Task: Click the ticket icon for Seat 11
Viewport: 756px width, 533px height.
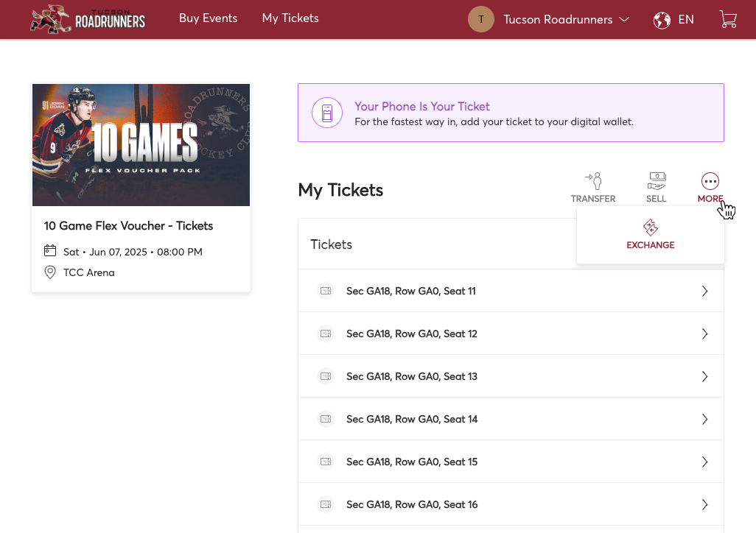Action: click(326, 291)
